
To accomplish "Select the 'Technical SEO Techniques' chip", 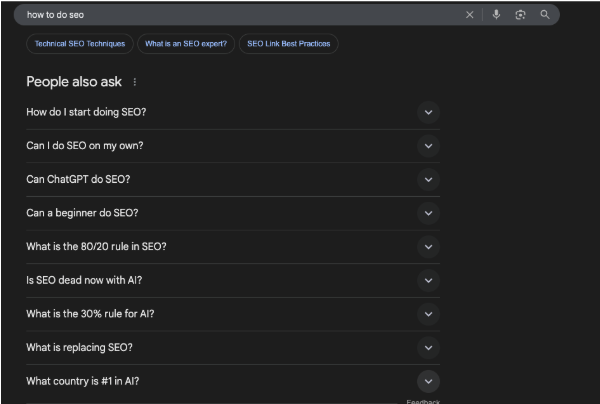I will click(x=80, y=44).
